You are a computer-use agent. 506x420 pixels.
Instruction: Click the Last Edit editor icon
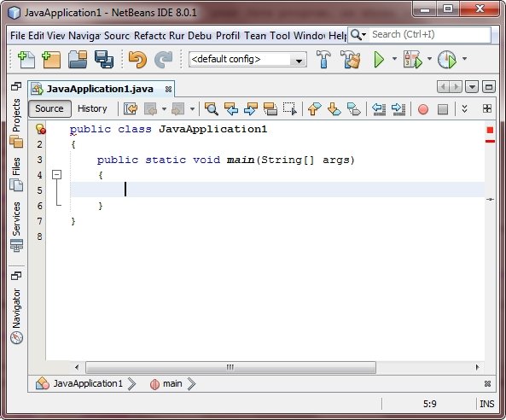point(131,108)
